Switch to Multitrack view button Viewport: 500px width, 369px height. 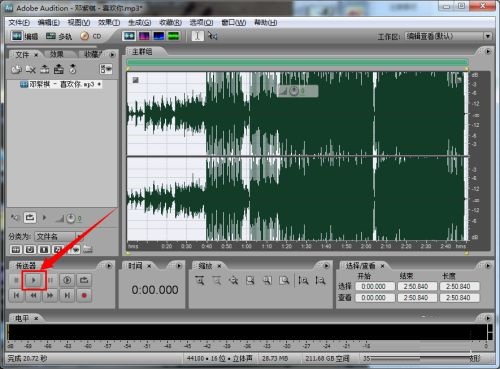pos(59,36)
